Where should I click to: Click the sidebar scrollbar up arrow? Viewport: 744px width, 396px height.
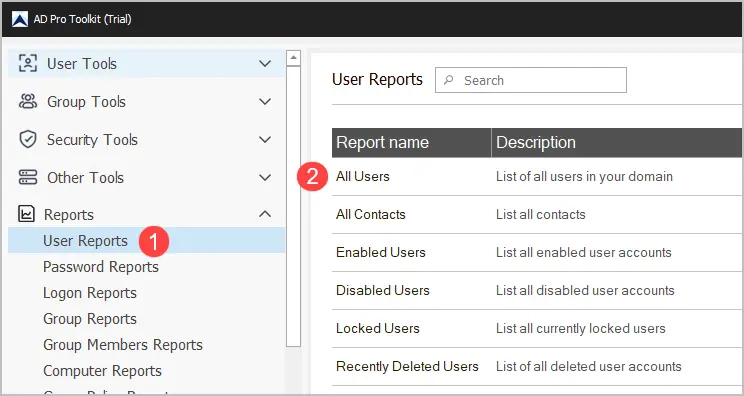[294, 58]
